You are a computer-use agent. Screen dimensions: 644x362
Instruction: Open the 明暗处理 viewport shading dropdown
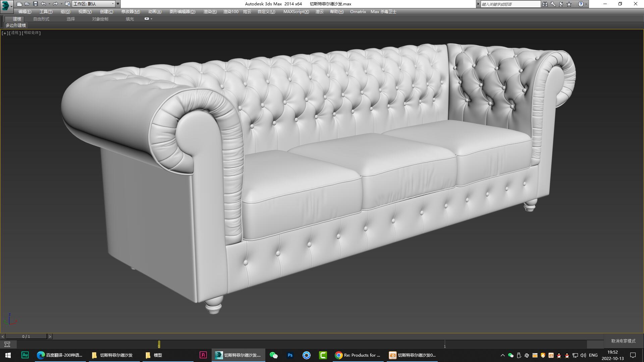31,33
